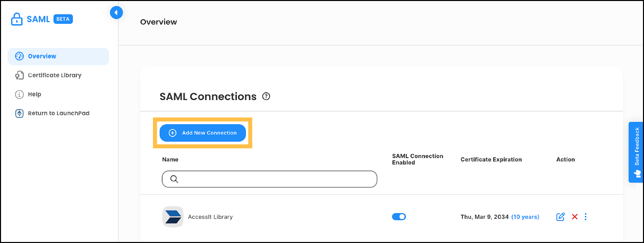Open more actions for AccessIt Library

tap(586, 217)
